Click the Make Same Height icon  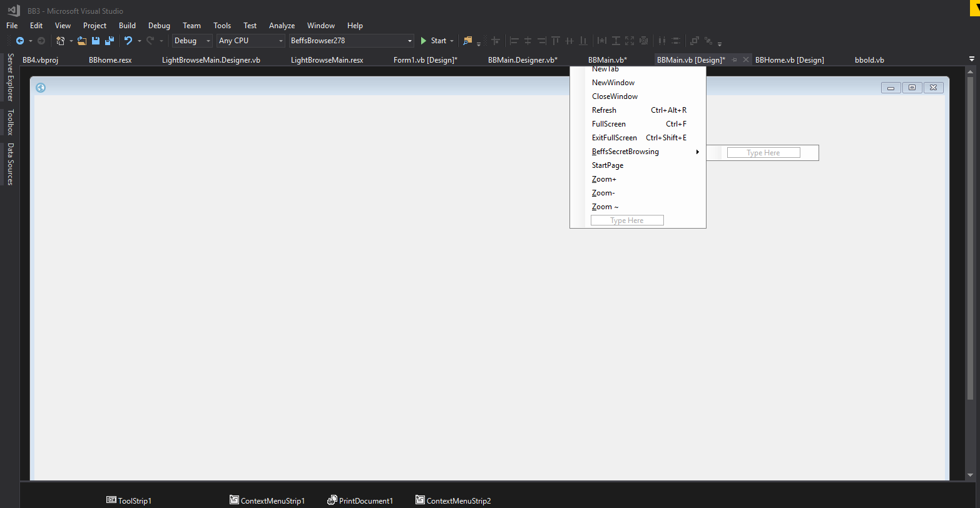616,41
